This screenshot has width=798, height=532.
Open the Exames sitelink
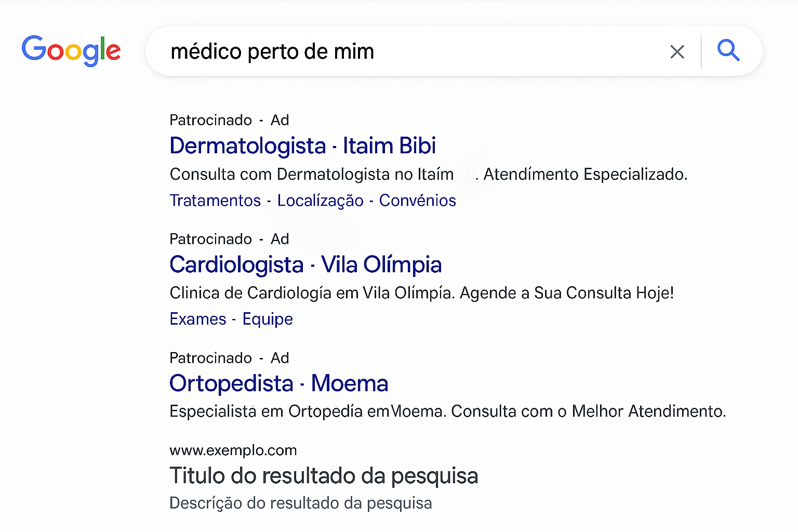tap(198, 319)
